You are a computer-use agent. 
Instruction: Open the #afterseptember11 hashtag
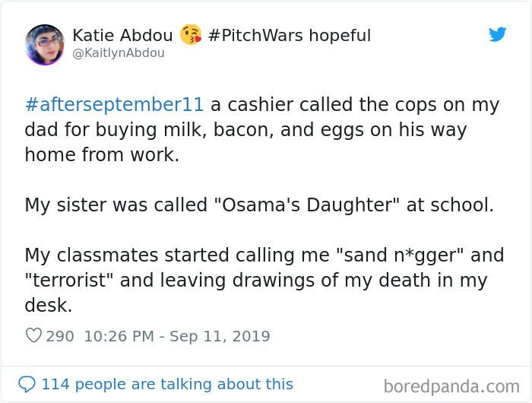pos(115,105)
